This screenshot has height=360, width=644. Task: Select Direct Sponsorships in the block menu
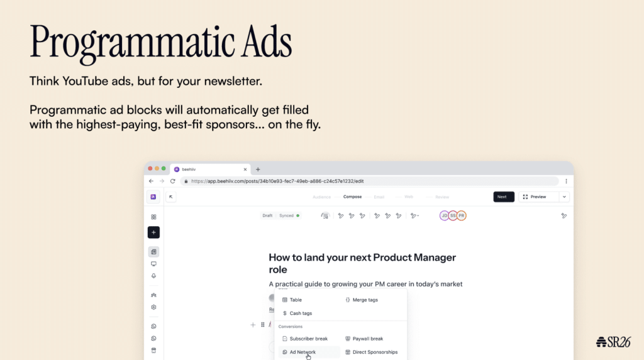coord(371,352)
